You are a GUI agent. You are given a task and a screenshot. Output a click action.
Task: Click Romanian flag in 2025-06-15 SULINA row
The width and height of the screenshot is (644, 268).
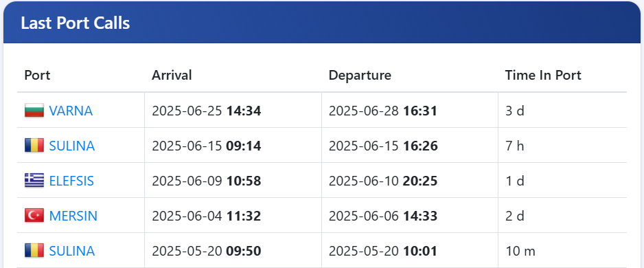[x=34, y=146]
